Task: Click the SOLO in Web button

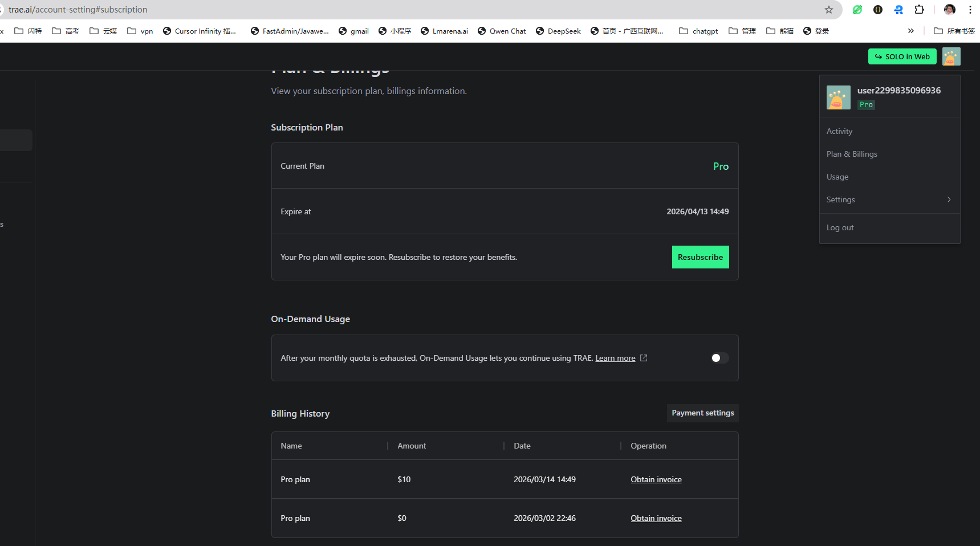Action: pos(902,56)
